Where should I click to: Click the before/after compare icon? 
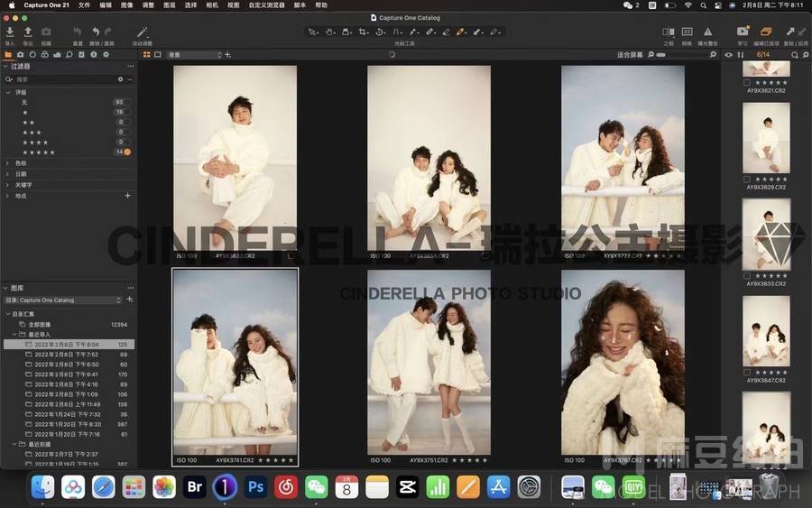point(669,32)
